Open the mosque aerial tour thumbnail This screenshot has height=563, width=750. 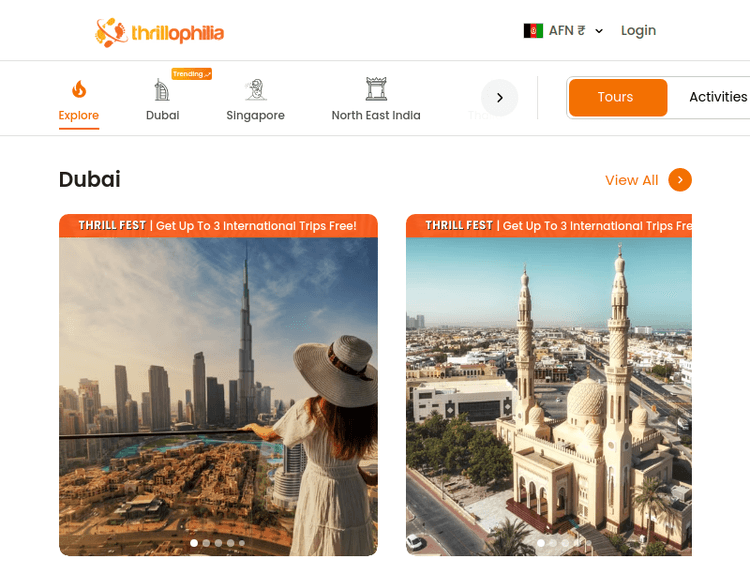[549, 397]
